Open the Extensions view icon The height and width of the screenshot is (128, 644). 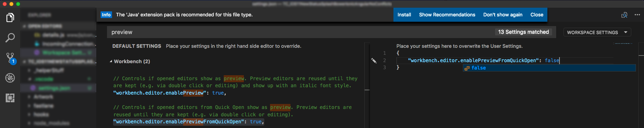tap(10, 98)
